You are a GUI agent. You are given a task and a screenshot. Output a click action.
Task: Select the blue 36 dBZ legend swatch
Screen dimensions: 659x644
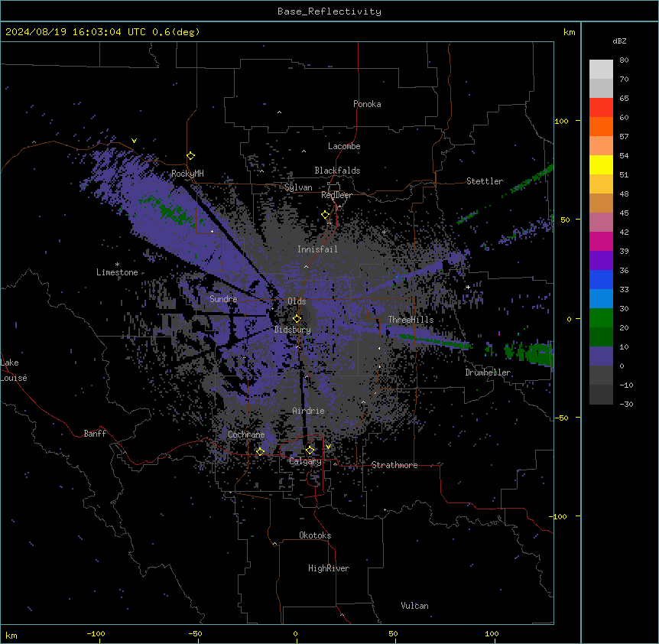point(601,279)
